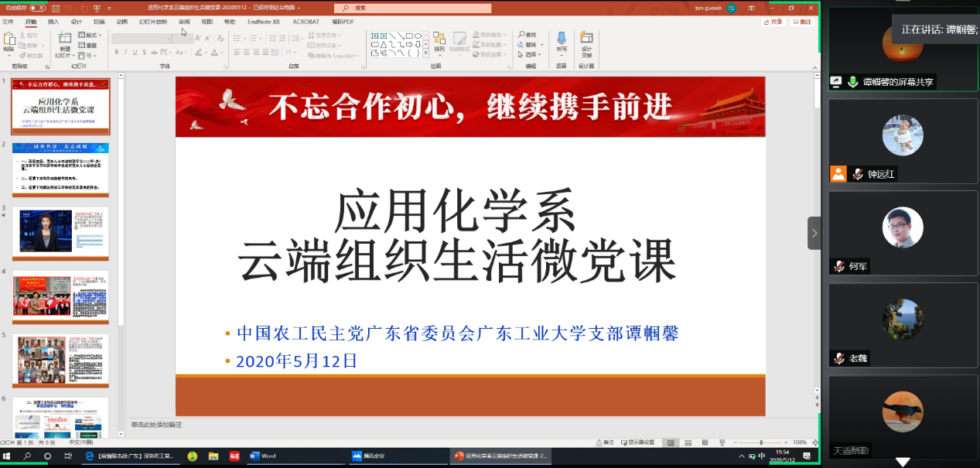
Task: Switch to slide sorter view
Action: pyautogui.click(x=688, y=442)
